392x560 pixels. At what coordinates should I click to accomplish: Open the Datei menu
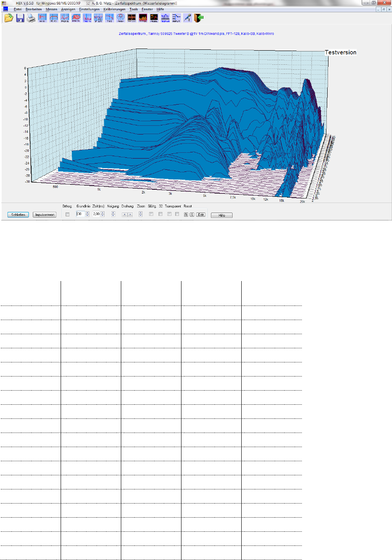17,9
